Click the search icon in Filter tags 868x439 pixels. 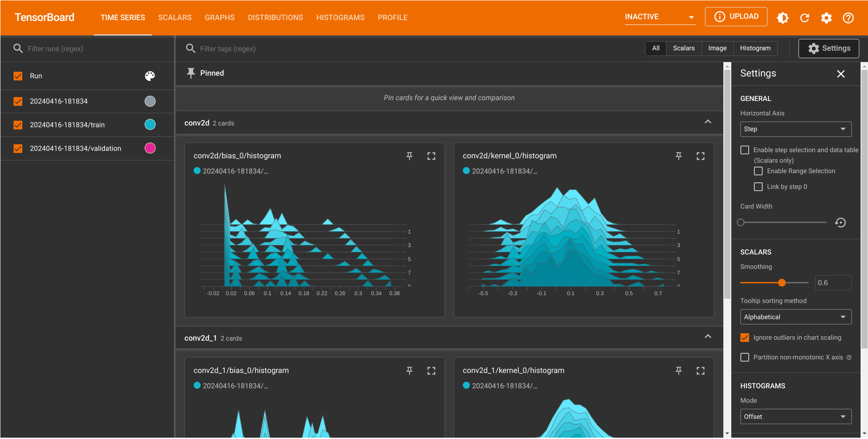point(191,49)
